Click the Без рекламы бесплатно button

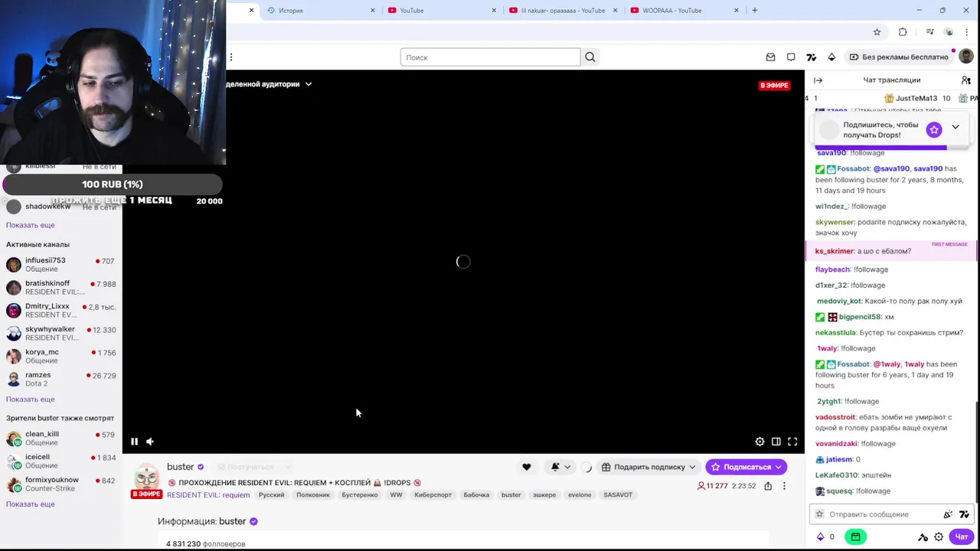coord(899,57)
